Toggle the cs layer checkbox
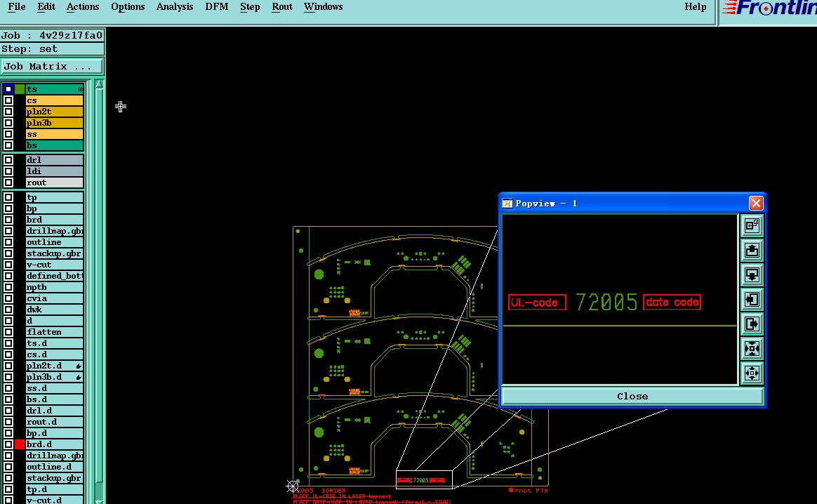The image size is (817, 504). tap(8, 100)
